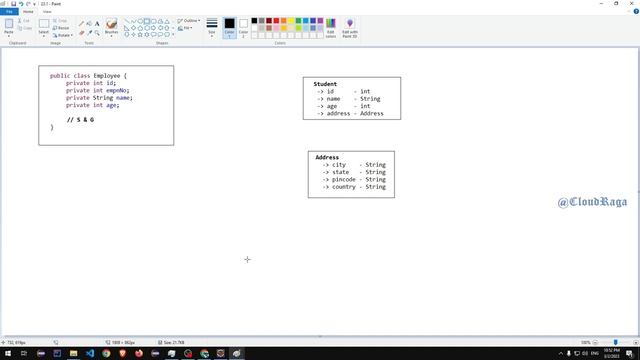The image size is (640, 360).
Task: Choose the Curve shape
Action: tap(133, 21)
